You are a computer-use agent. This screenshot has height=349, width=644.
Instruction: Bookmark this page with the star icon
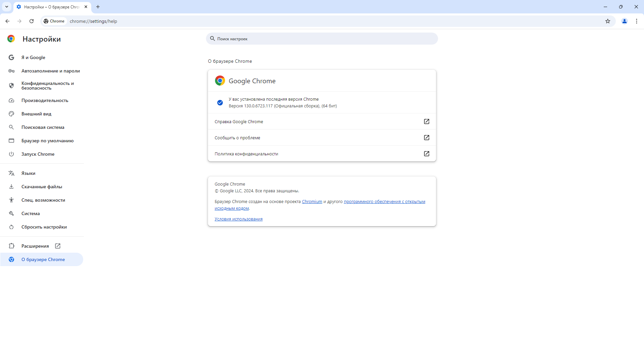[x=608, y=21]
